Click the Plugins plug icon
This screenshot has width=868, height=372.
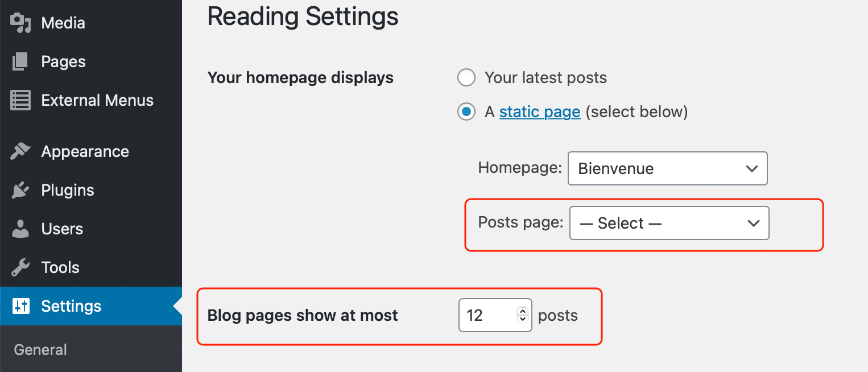tap(20, 190)
